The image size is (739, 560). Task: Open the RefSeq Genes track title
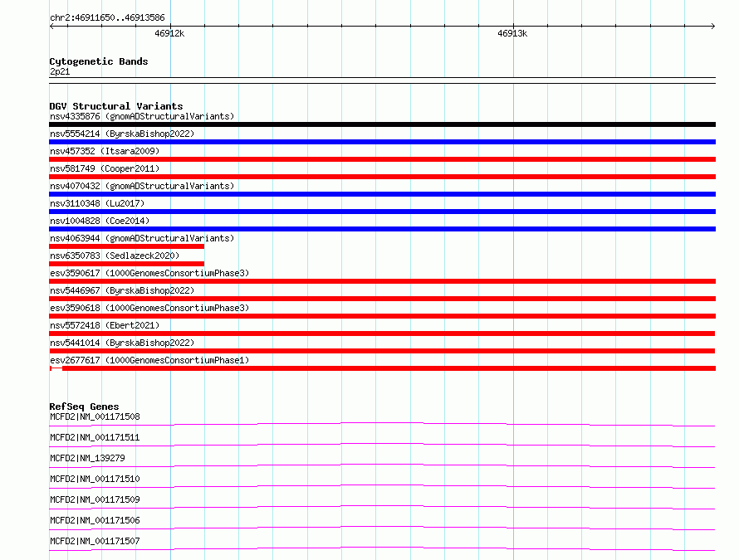84,407
